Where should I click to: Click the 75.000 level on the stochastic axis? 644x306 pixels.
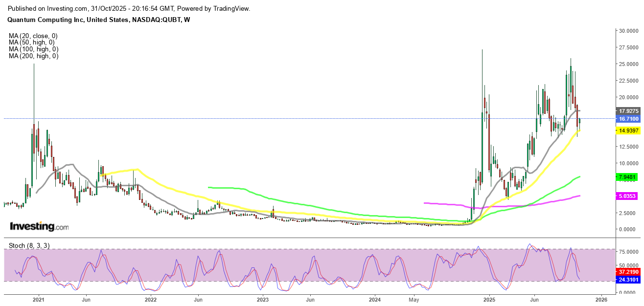[x=627, y=251]
